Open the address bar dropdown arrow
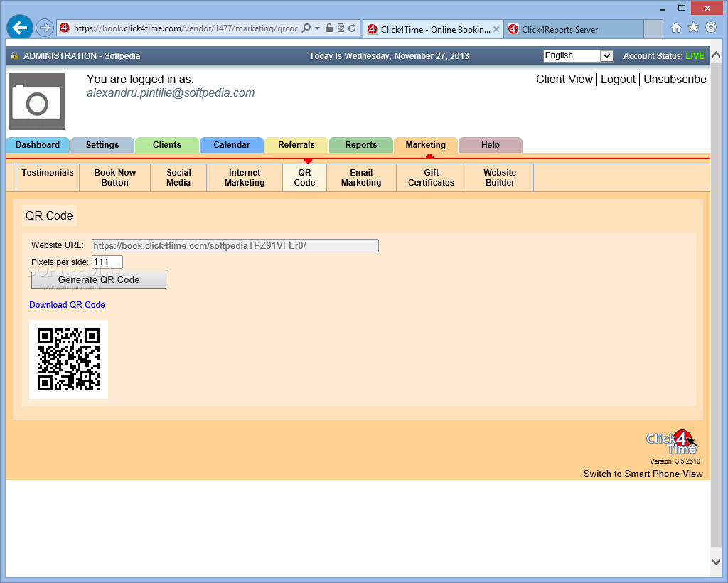Viewport: 728px width, 583px height. 318,28
